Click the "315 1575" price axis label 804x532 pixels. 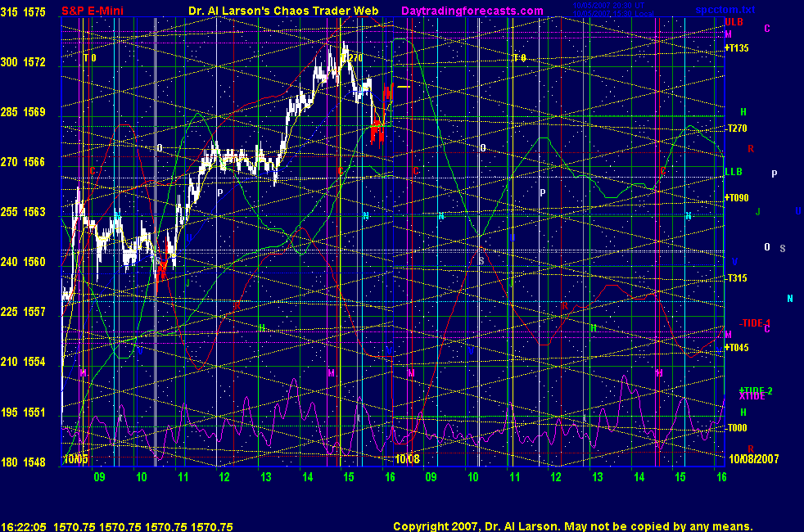pos(23,12)
